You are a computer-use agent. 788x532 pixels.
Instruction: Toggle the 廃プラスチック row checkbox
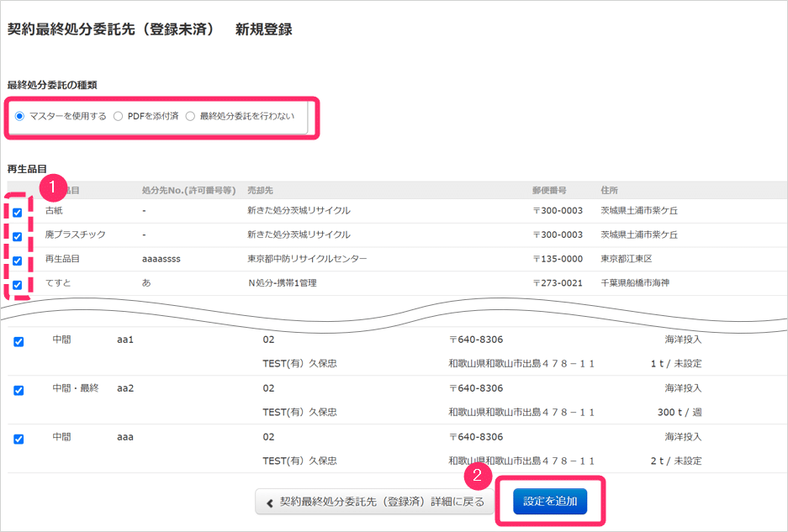[18, 236]
